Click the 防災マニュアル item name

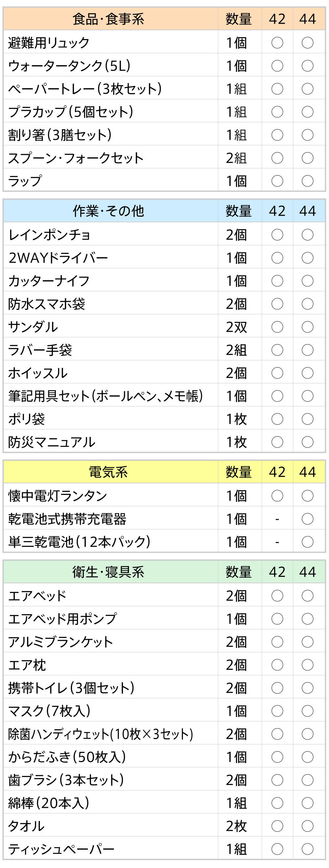coord(52,442)
